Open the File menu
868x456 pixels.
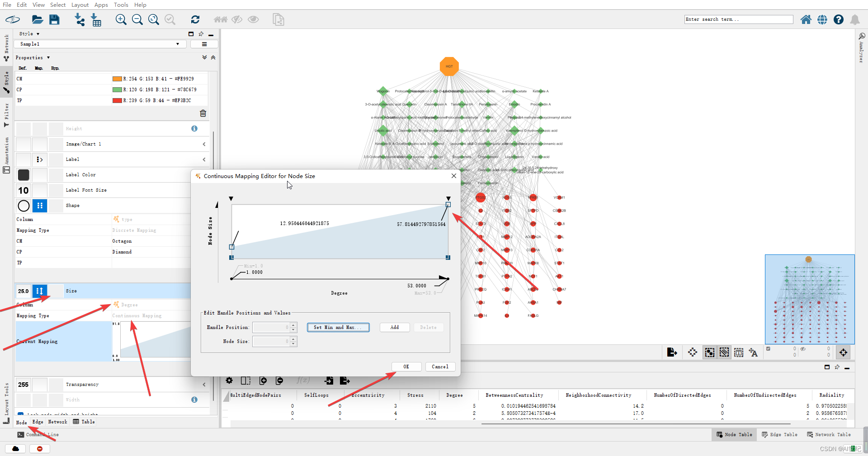(x=7, y=5)
